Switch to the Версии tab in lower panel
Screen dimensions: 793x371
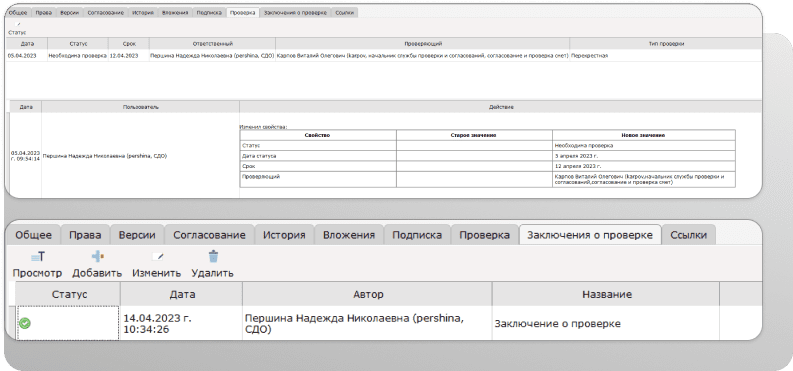click(138, 235)
